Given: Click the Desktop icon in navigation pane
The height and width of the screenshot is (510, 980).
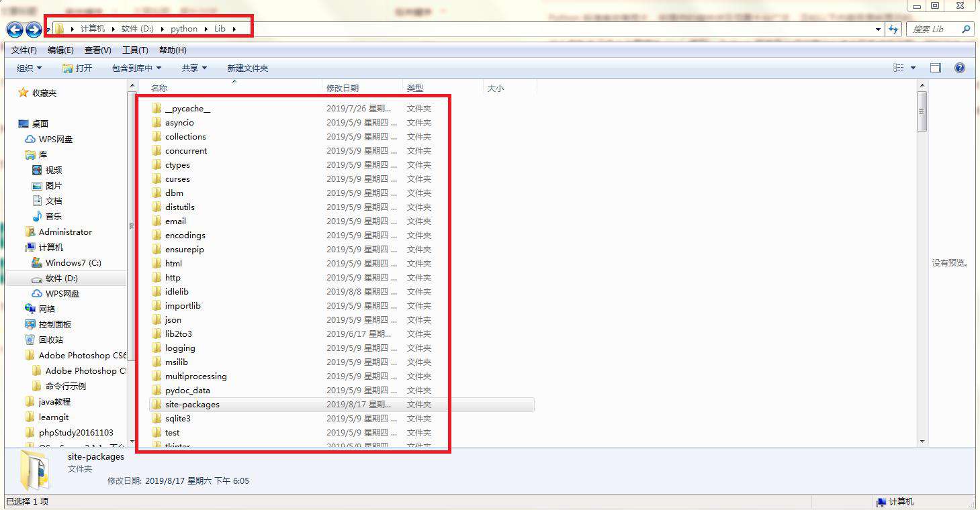Looking at the screenshot, I should [24, 123].
